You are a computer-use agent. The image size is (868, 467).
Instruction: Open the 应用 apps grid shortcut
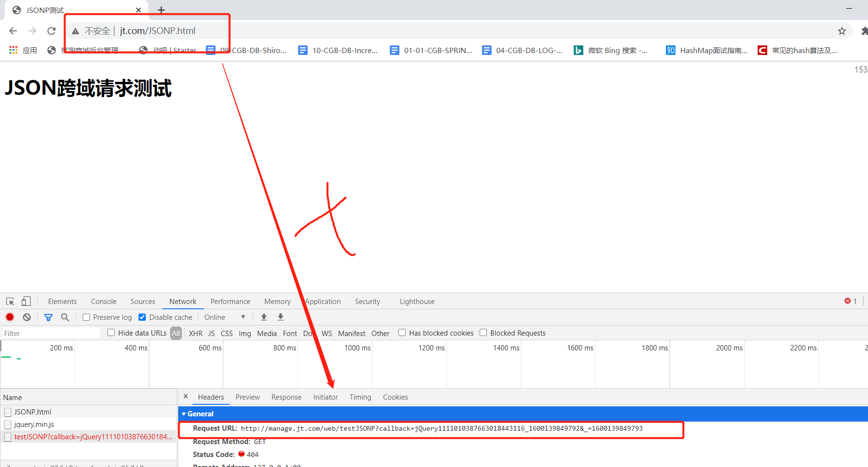coord(23,50)
